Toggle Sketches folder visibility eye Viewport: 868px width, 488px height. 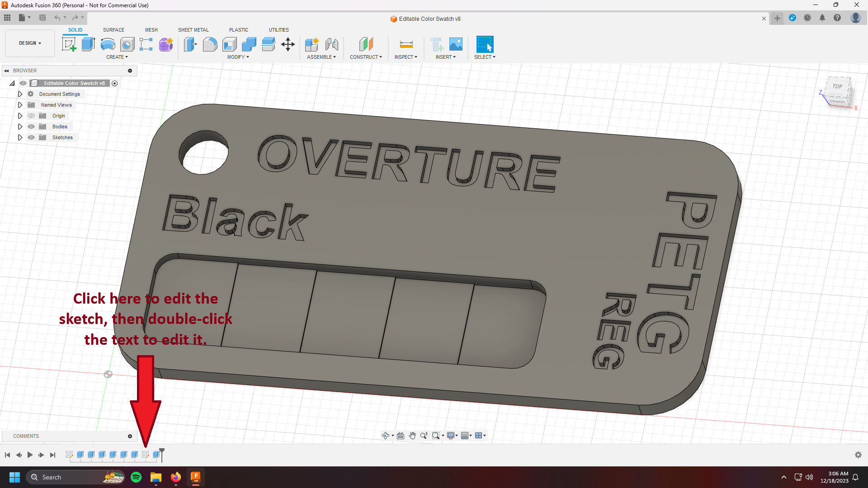pos(31,137)
